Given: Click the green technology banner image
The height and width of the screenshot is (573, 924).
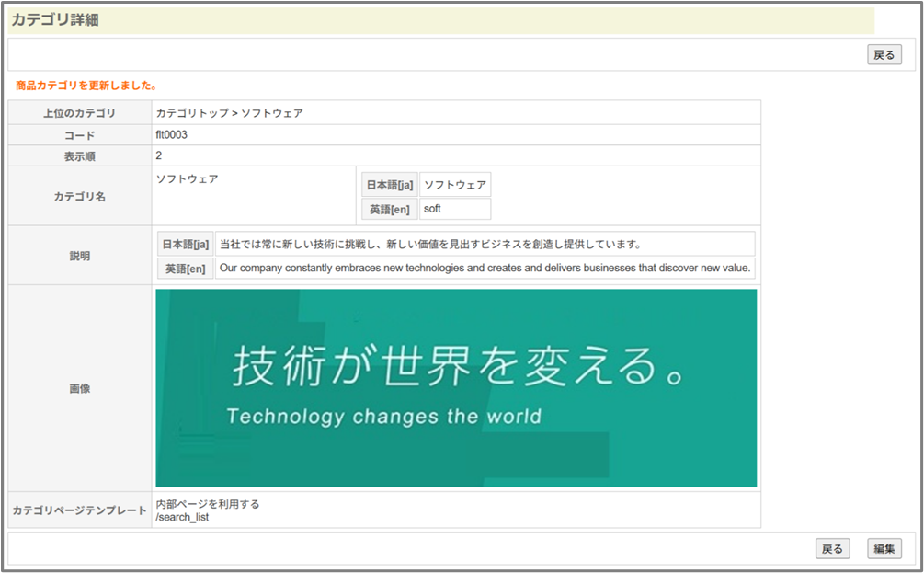Looking at the screenshot, I should coord(456,388).
